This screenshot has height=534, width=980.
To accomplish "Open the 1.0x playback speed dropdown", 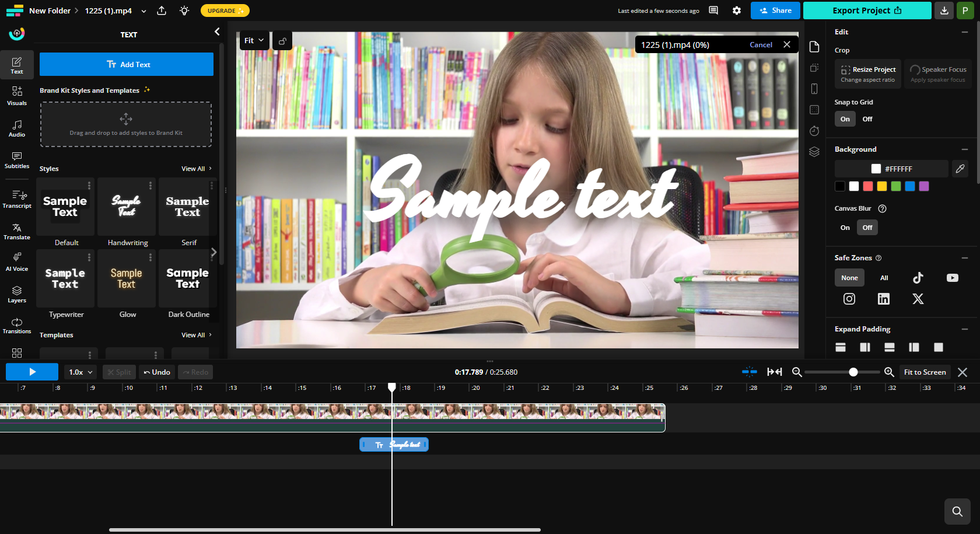I will pos(80,372).
